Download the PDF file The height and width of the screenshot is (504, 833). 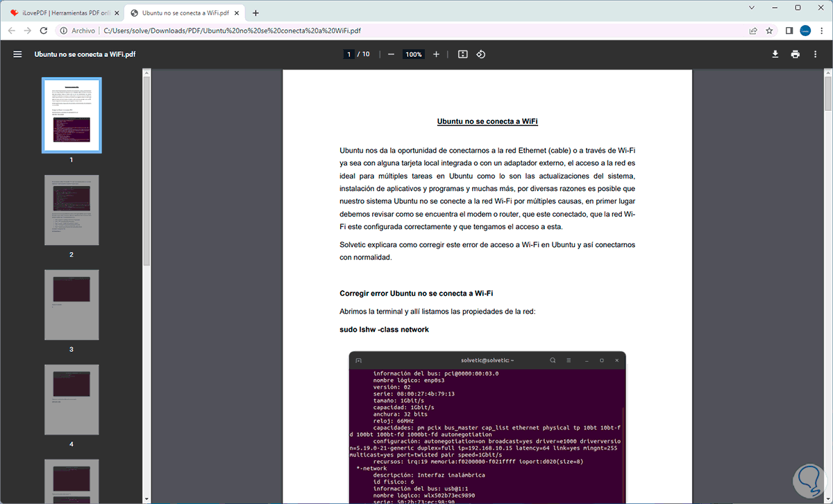tap(775, 54)
